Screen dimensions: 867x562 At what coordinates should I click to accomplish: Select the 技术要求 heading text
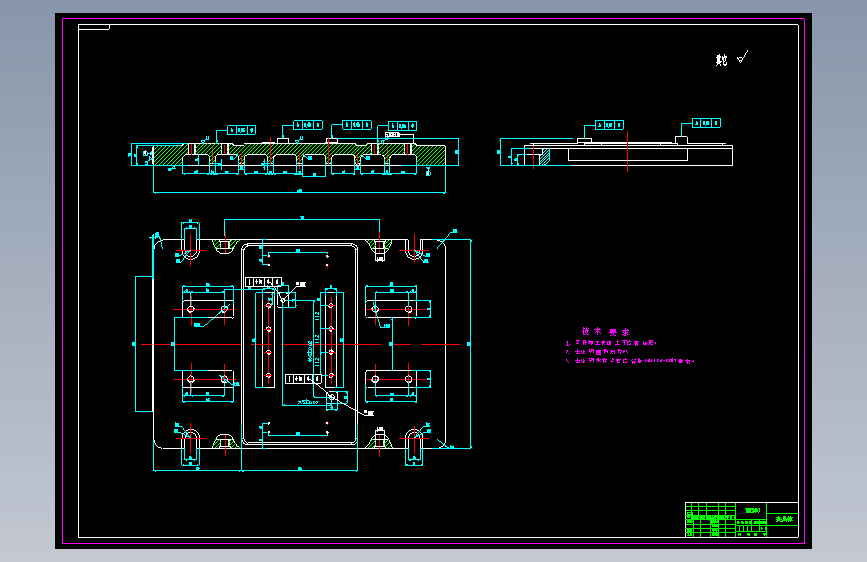605,332
